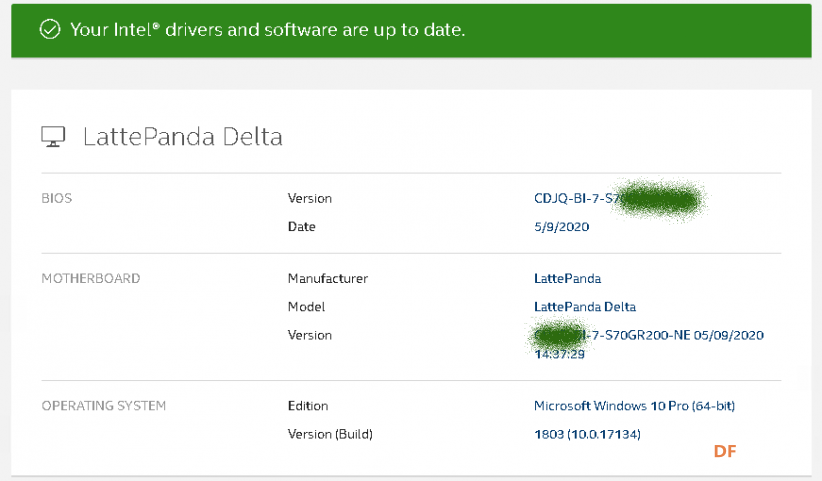Select the LattePanda Delta heading
Viewport: 822px width, 481px height.
tap(182, 137)
